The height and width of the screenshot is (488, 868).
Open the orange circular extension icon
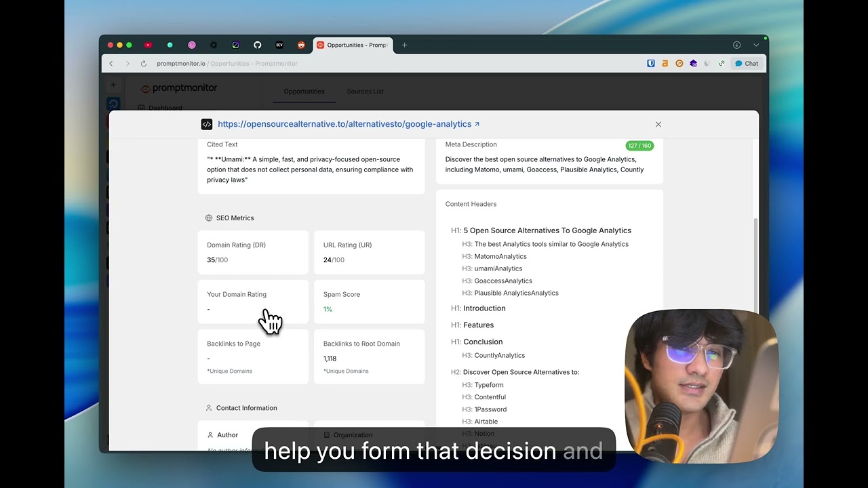(679, 64)
